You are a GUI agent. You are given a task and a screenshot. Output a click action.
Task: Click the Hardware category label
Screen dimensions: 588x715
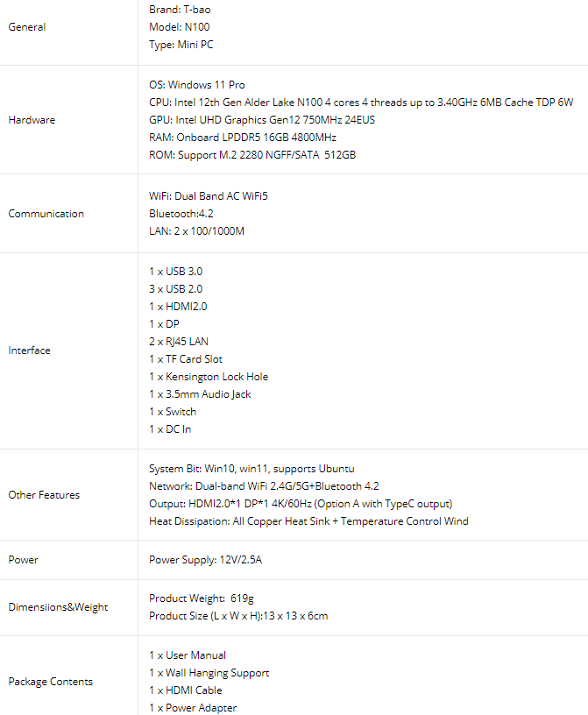[32, 120]
